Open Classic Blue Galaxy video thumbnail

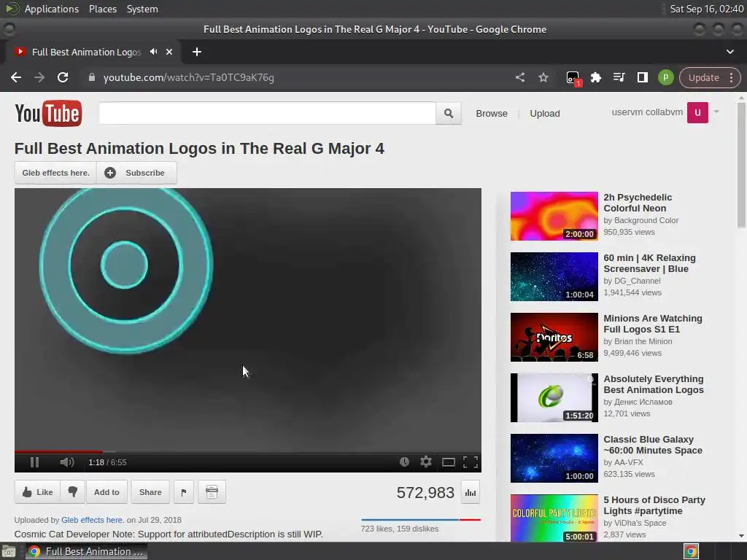[x=554, y=458]
